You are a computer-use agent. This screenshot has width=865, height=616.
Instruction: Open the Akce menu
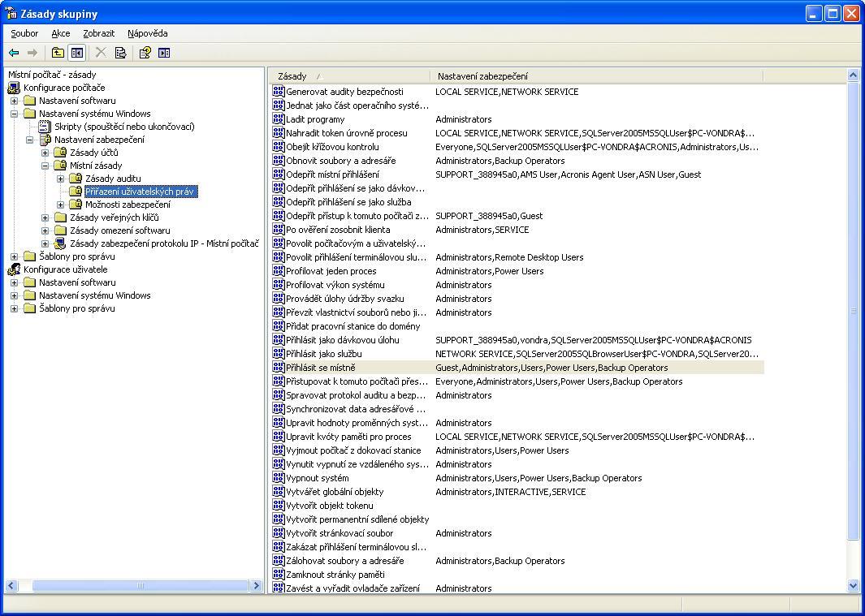pos(60,33)
